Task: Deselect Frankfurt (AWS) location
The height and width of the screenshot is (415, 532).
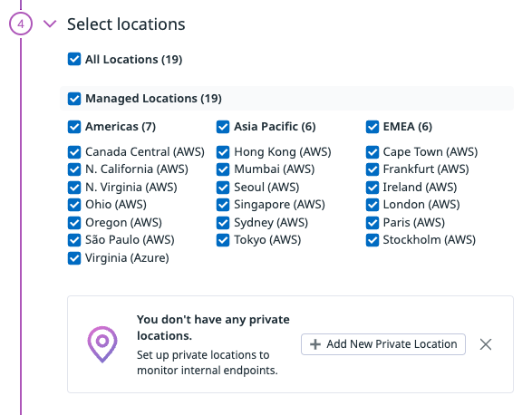Action: pyautogui.click(x=372, y=169)
